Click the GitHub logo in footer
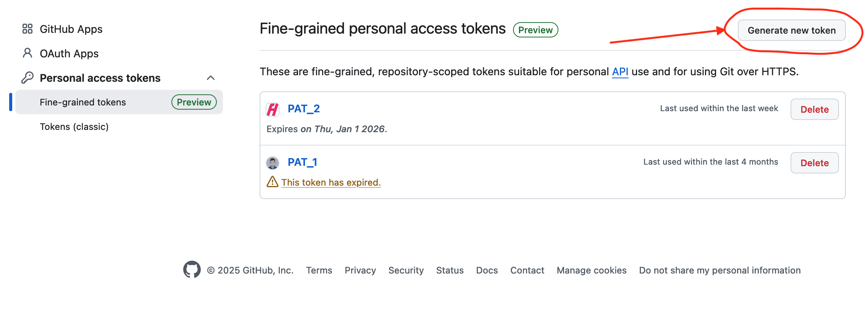The width and height of the screenshot is (868, 314). click(x=192, y=270)
